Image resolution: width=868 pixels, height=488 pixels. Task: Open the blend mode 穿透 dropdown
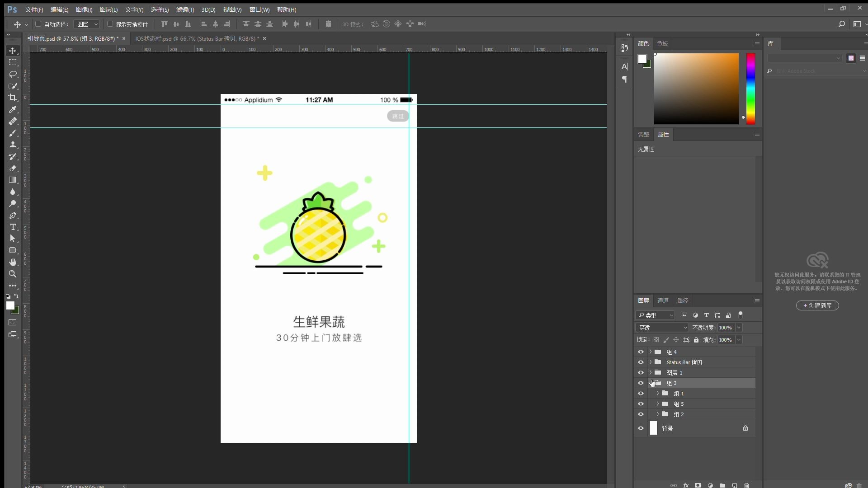click(x=662, y=328)
